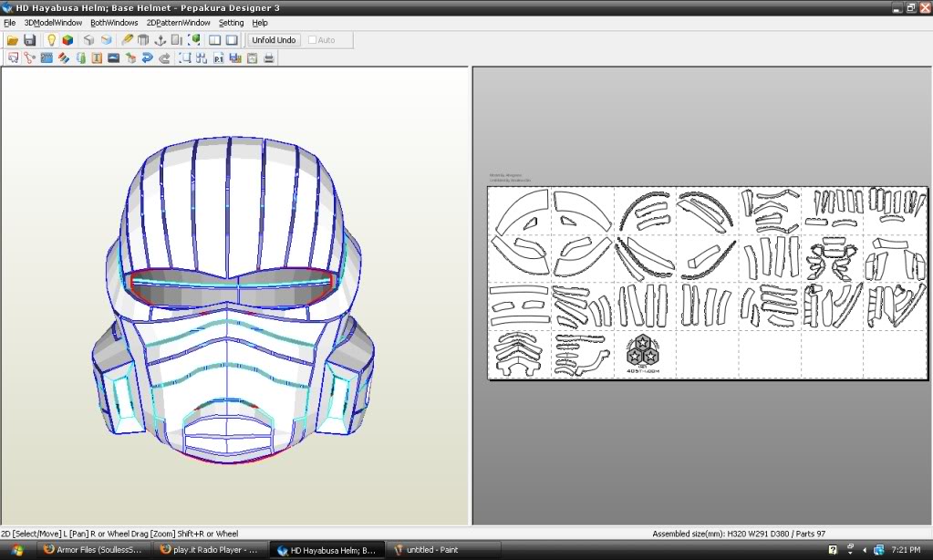Open the File menu
Viewport: 933px width, 560px height.
pos(9,23)
